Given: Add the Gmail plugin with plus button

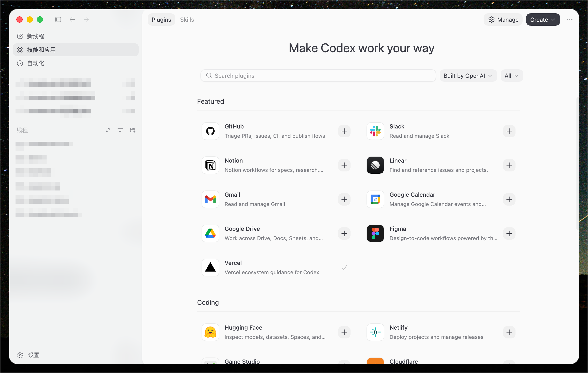Looking at the screenshot, I should 344,199.
